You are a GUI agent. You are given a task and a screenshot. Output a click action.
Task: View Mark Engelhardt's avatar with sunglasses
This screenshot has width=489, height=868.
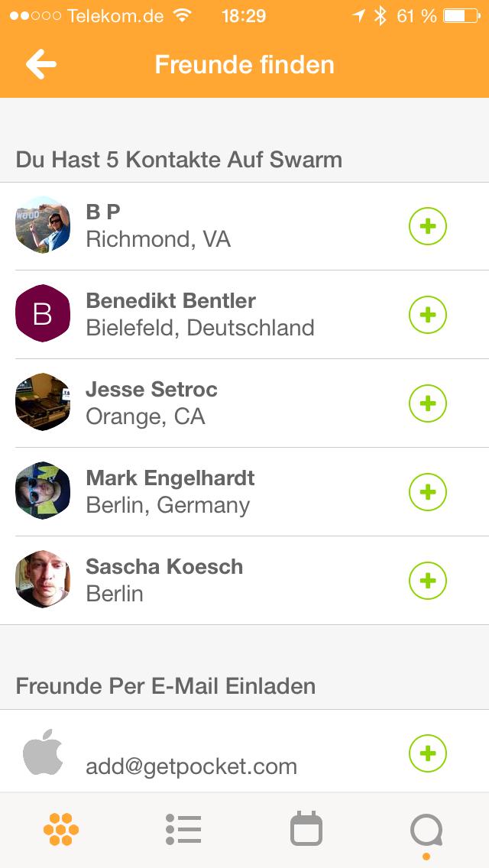pos(43,491)
